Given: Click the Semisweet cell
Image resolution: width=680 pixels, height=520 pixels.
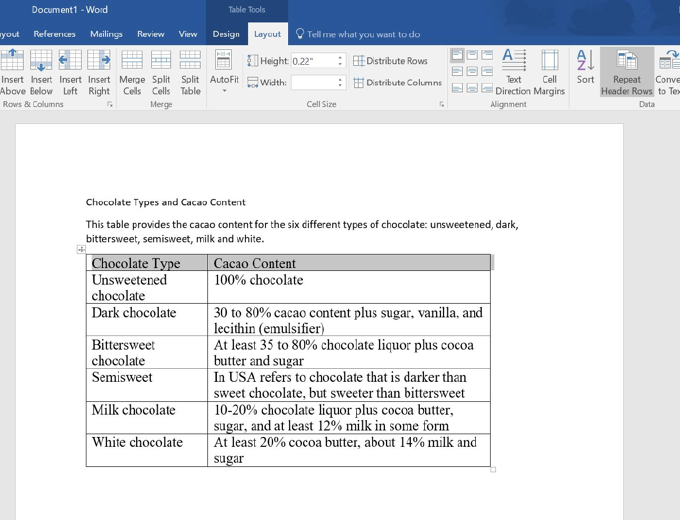Looking at the screenshot, I should [147, 385].
